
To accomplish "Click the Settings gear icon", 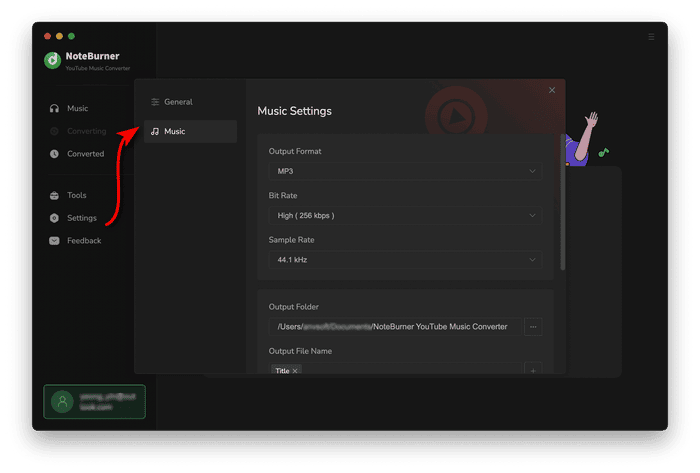I will pos(55,218).
